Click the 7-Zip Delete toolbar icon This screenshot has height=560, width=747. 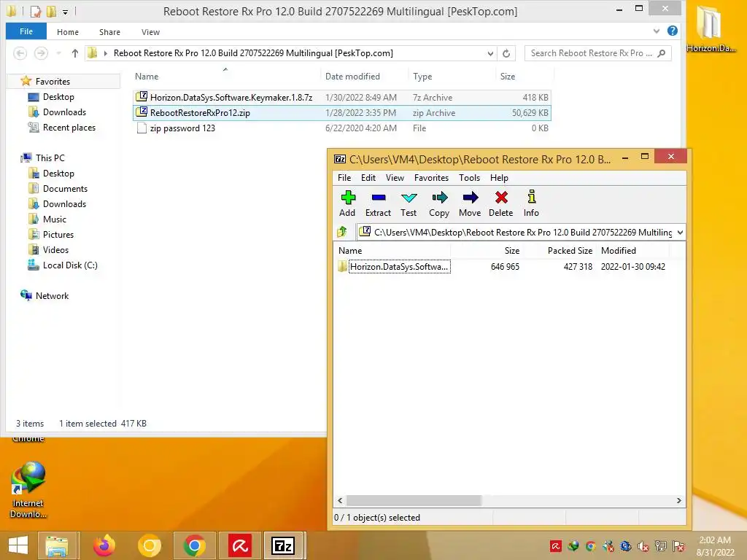(x=501, y=197)
